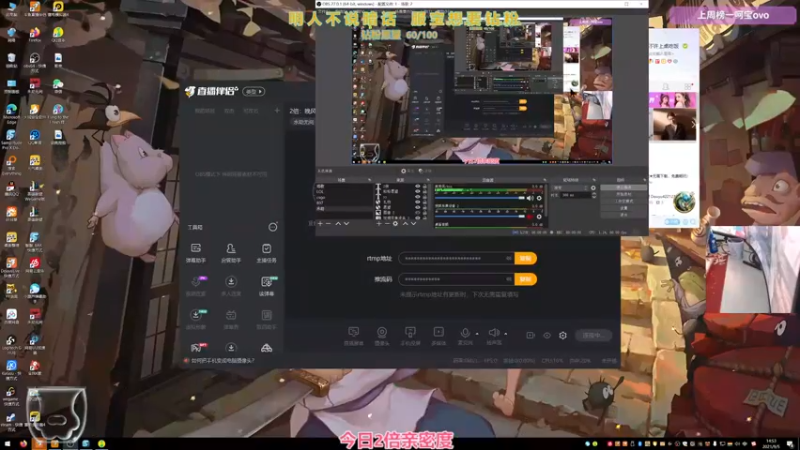Image resolution: width=800 pixels, height=450 pixels.
Task: Open 直播伴侣 settings via the gear icon
Action: (563, 335)
